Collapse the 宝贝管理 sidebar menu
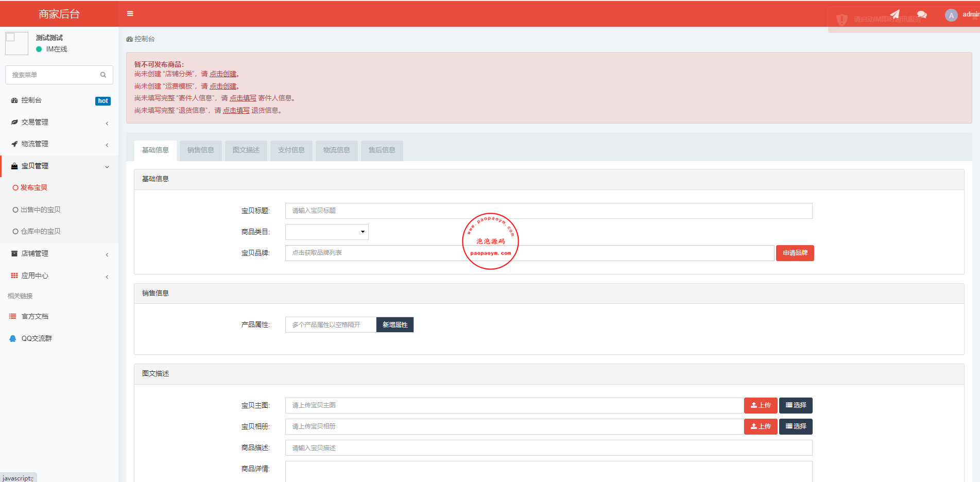The height and width of the screenshot is (482, 980). (59, 166)
